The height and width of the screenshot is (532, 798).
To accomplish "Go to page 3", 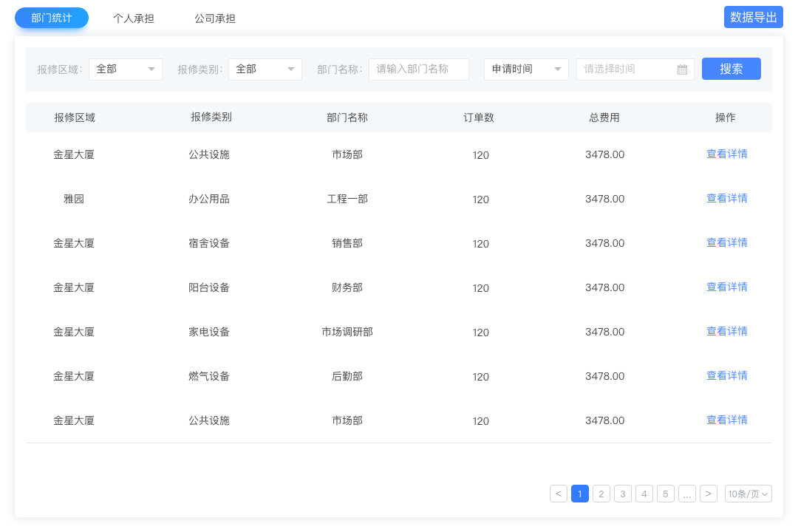I will click(622, 494).
